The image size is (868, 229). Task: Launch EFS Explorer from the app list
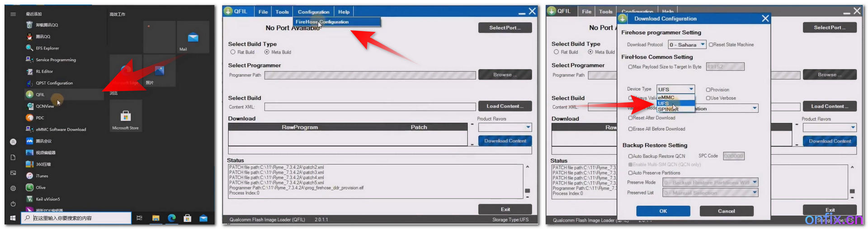[x=47, y=48]
